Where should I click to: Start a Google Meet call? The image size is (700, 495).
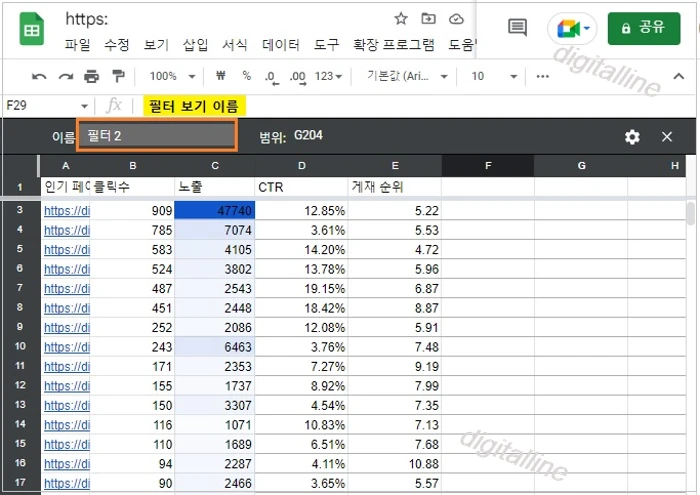pos(573,29)
